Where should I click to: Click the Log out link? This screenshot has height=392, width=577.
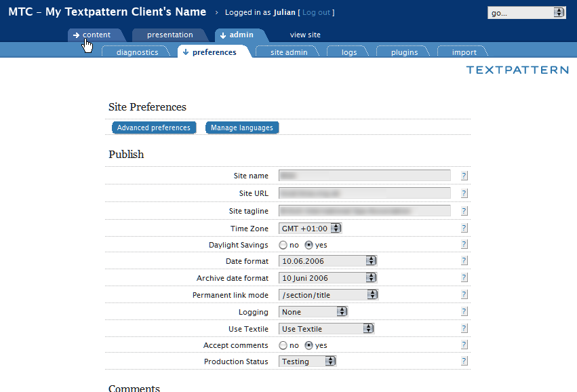(x=316, y=12)
